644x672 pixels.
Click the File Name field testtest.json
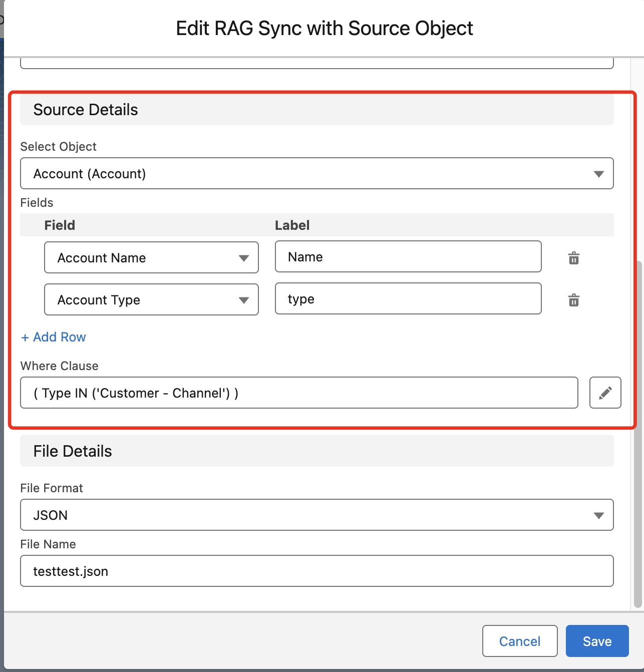tap(316, 571)
